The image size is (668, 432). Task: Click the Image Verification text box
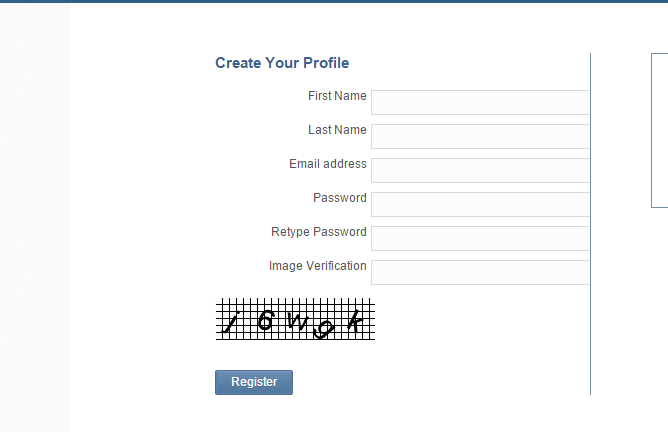tap(481, 273)
